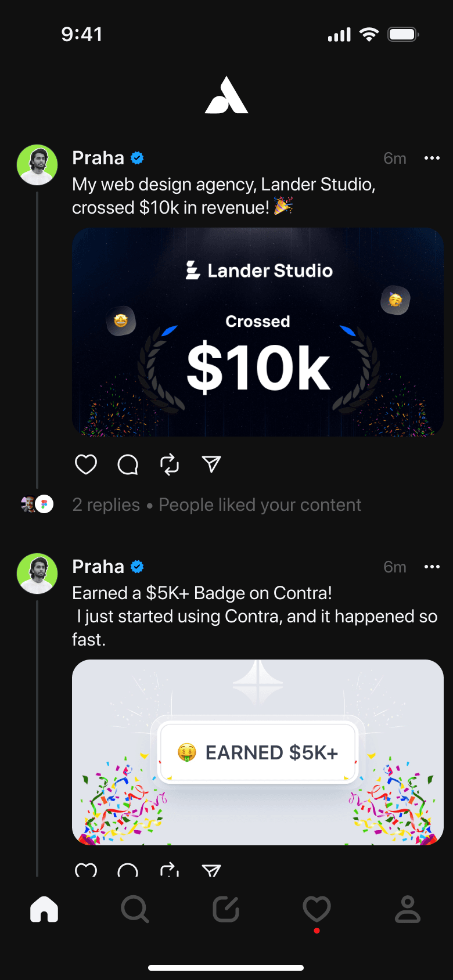Image resolution: width=453 pixels, height=980 pixels.
Task: Open the Activity heart tab
Action: coord(317,909)
